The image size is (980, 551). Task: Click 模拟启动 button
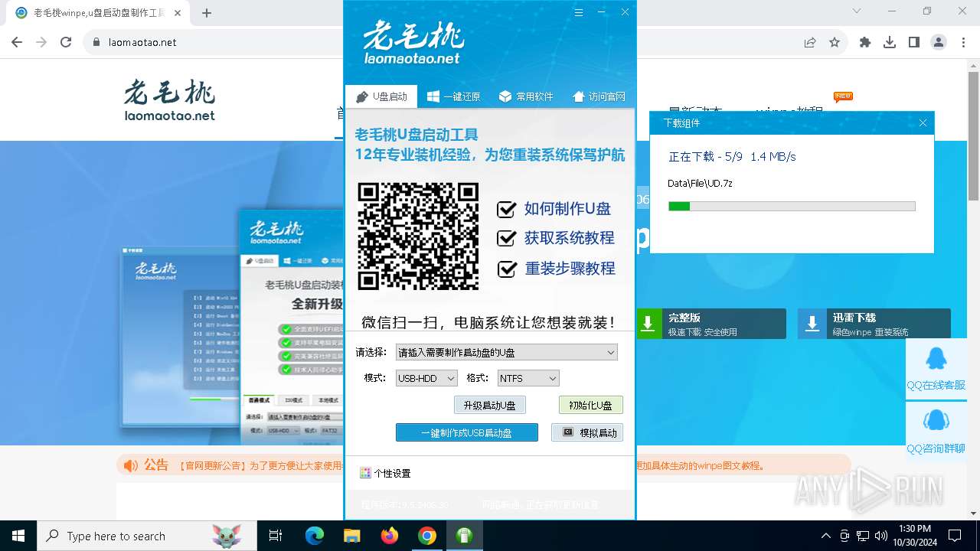(587, 433)
